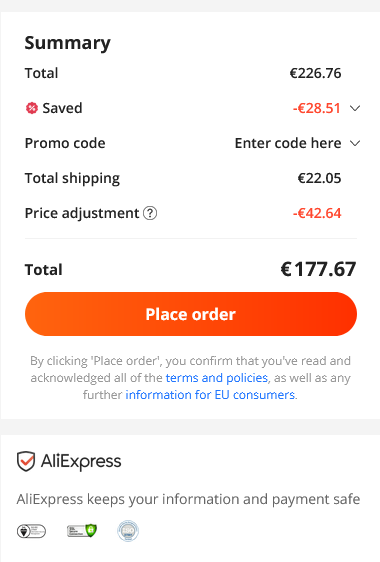This screenshot has width=380, height=562.
Task: Click the Saved label text
Action: pyautogui.click(x=62, y=108)
